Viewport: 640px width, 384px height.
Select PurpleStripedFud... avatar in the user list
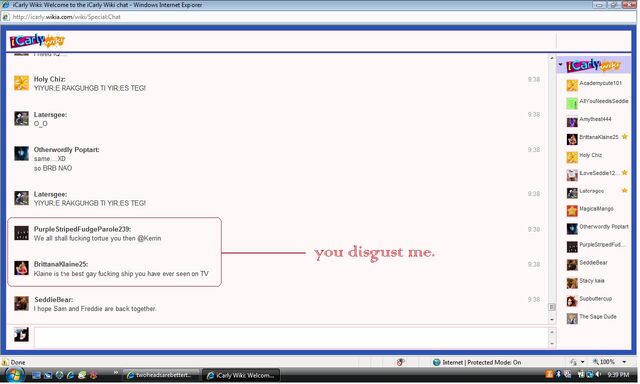click(572, 246)
